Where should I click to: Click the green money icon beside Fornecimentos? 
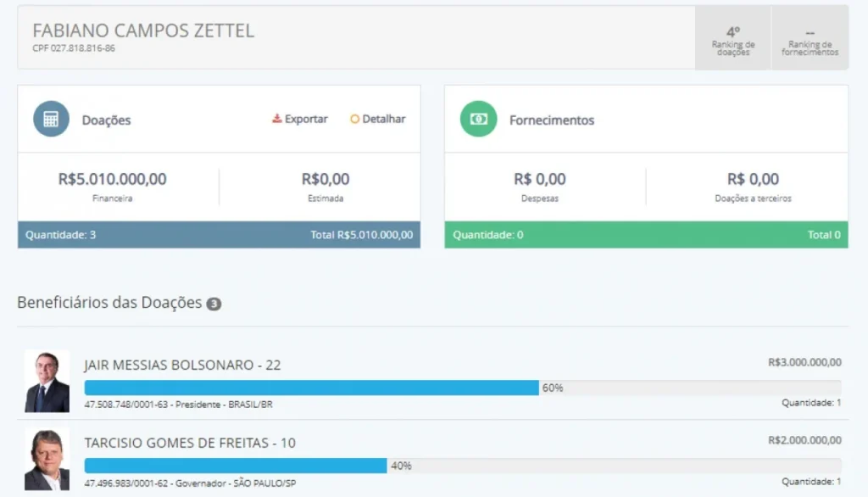(x=478, y=120)
